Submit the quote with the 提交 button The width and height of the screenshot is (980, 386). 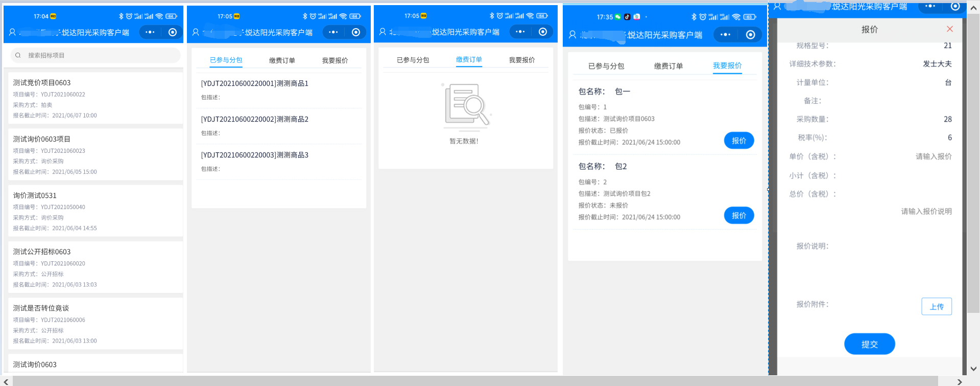coord(869,344)
